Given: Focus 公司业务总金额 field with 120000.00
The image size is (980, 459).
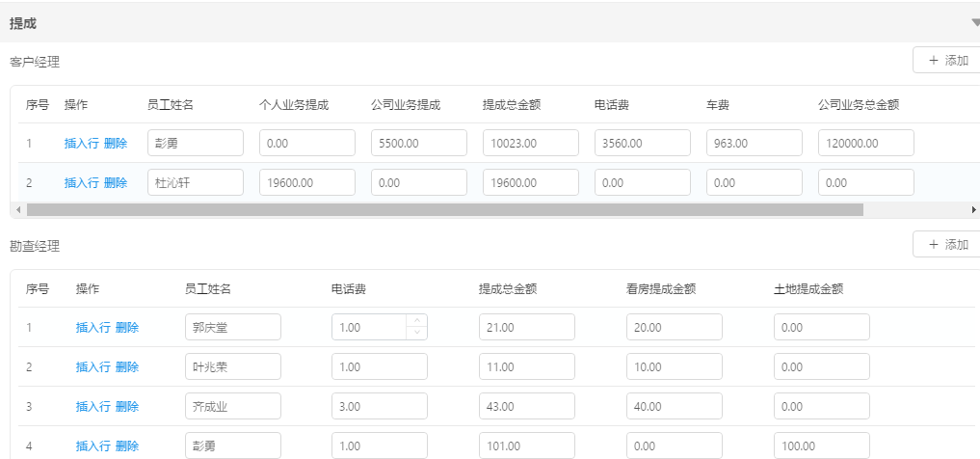Looking at the screenshot, I should 867,144.
